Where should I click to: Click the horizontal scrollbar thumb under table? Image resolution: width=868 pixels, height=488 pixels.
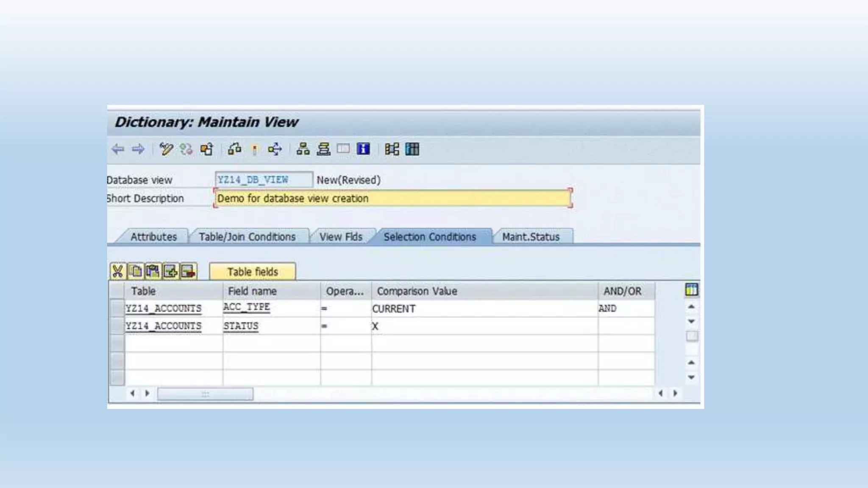click(x=205, y=394)
